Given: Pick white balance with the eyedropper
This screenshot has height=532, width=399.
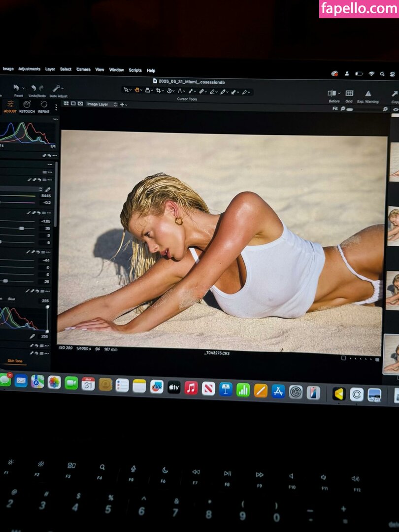Looking at the screenshot, I should tap(48, 189).
